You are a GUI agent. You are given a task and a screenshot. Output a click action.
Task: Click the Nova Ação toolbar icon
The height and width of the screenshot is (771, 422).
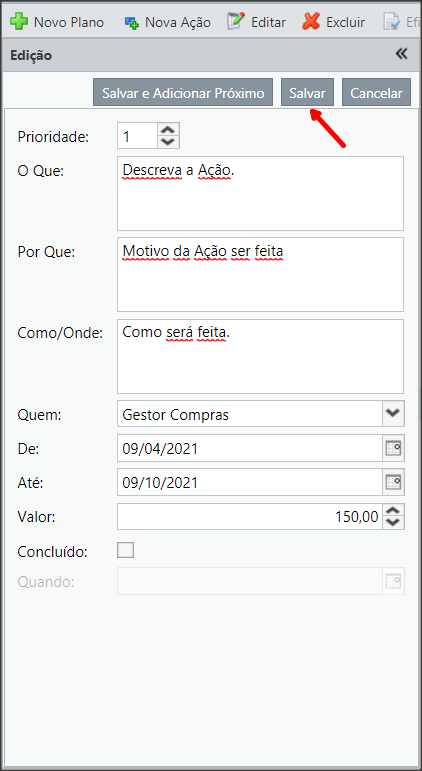(x=131, y=23)
